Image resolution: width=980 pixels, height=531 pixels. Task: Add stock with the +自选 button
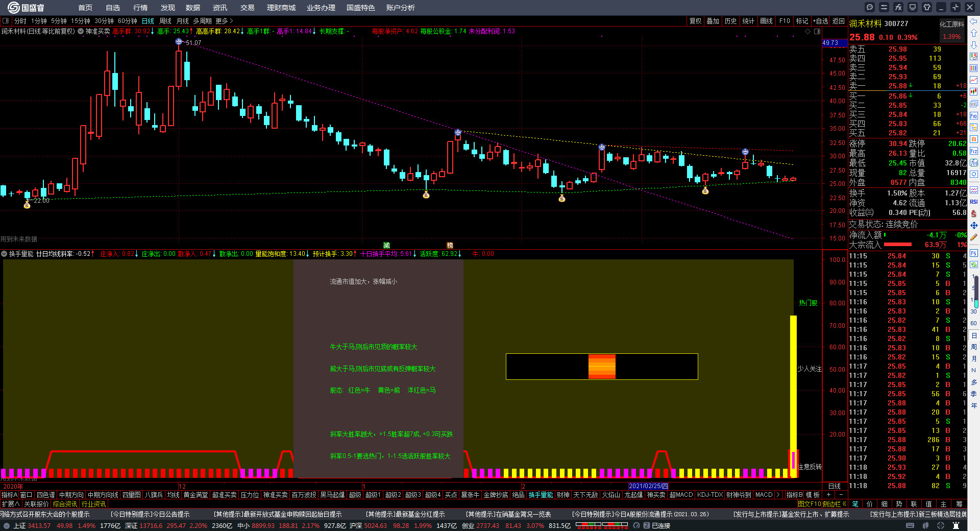820,21
